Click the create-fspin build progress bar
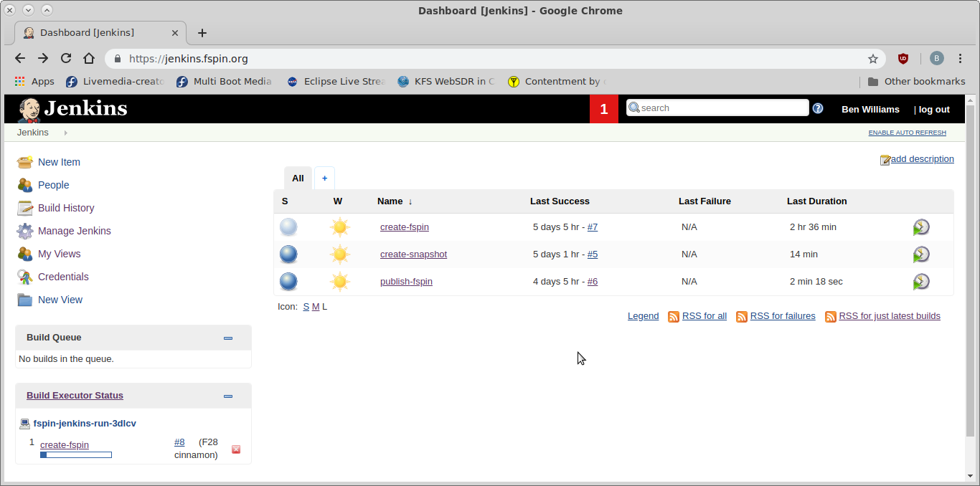The image size is (980, 486). click(x=76, y=455)
